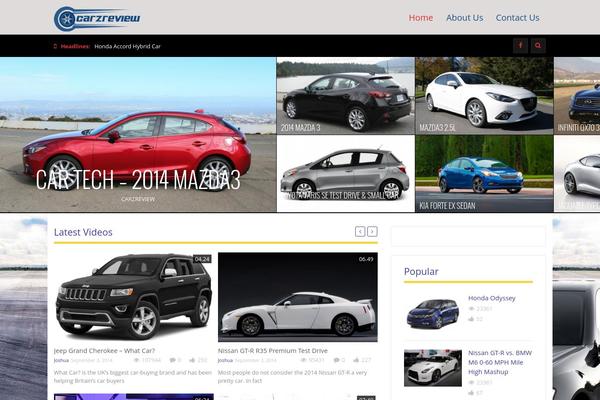Click views icon under Honda Odyssey popular item
This screenshot has width=600, height=400.
tap(471, 309)
